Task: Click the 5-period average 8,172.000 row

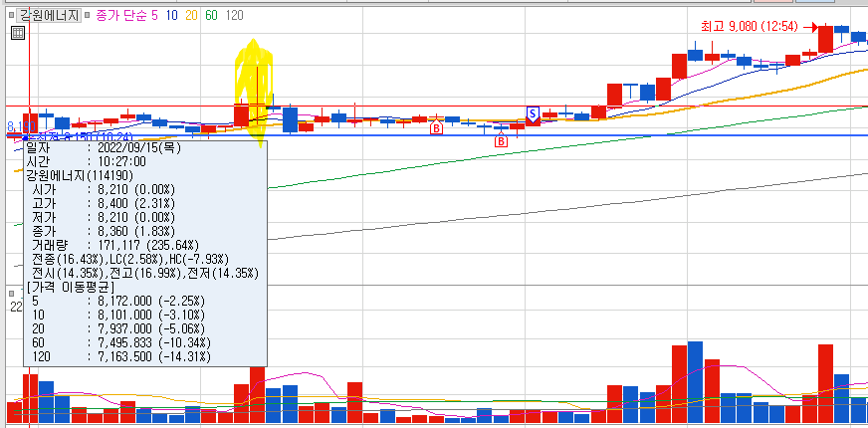Action: tap(118, 302)
